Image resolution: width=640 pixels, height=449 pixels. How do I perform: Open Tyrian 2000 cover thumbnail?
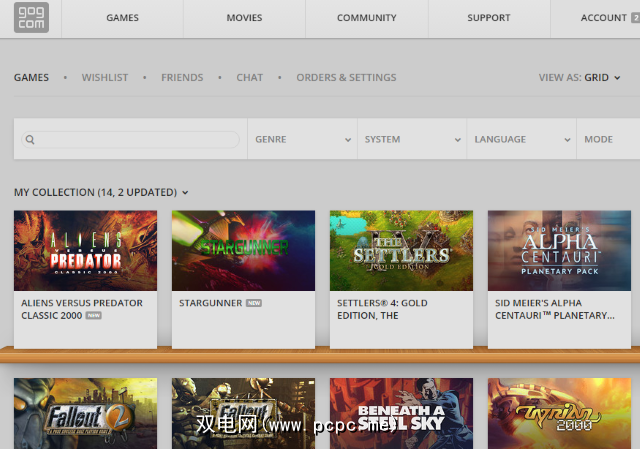point(559,413)
